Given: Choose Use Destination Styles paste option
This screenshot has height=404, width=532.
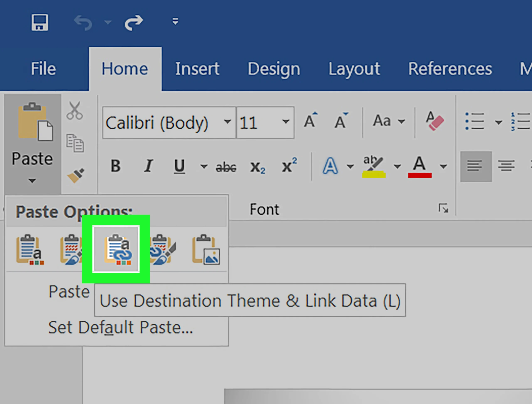Looking at the screenshot, I should click(x=71, y=250).
